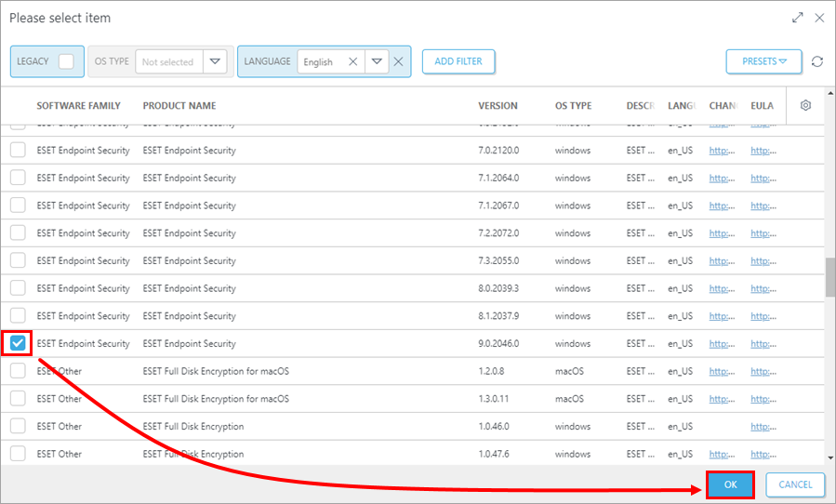Image resolution: width=836 pixels, height=504 pixels.
Task: Select the checkbox for version 1.0.46.0
Action: tap(18, 426)
